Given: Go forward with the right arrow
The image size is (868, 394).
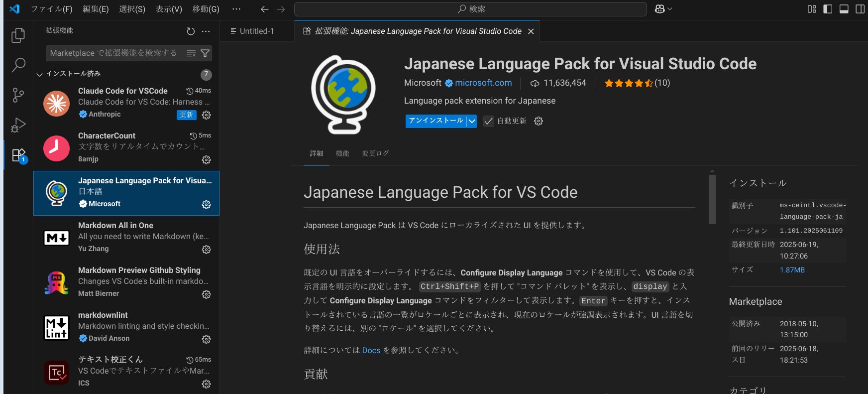Looking at the screenshot, I should [x=281, y=9].
